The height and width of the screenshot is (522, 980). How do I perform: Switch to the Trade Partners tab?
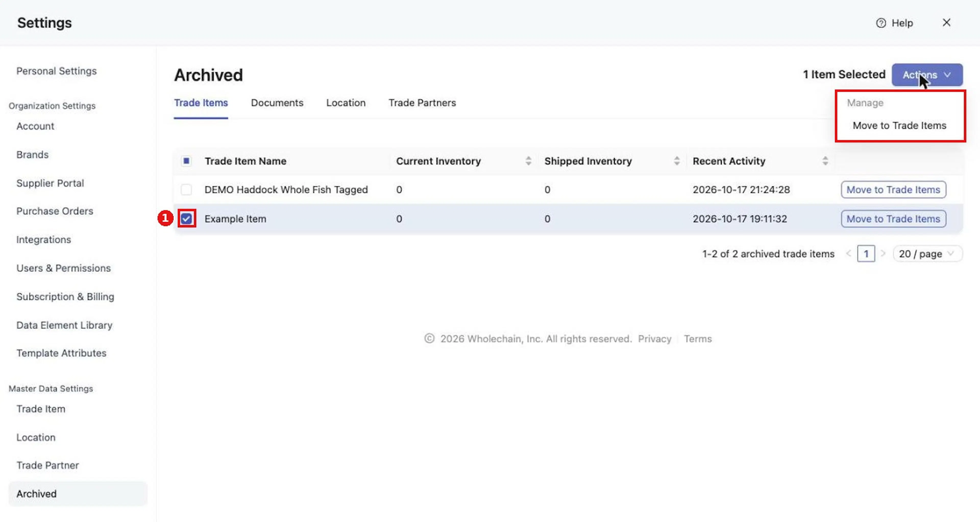pos(422,103)
